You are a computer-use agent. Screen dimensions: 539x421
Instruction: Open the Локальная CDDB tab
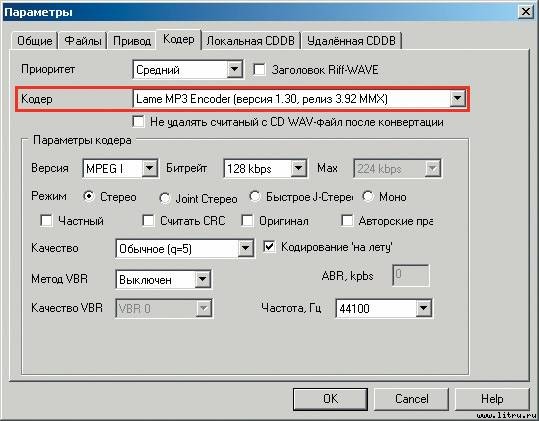(x=251, y=41)
